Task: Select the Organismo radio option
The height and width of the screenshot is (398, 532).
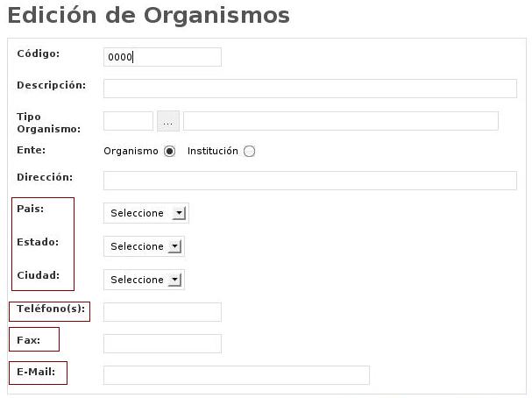Action: (169, 151)
